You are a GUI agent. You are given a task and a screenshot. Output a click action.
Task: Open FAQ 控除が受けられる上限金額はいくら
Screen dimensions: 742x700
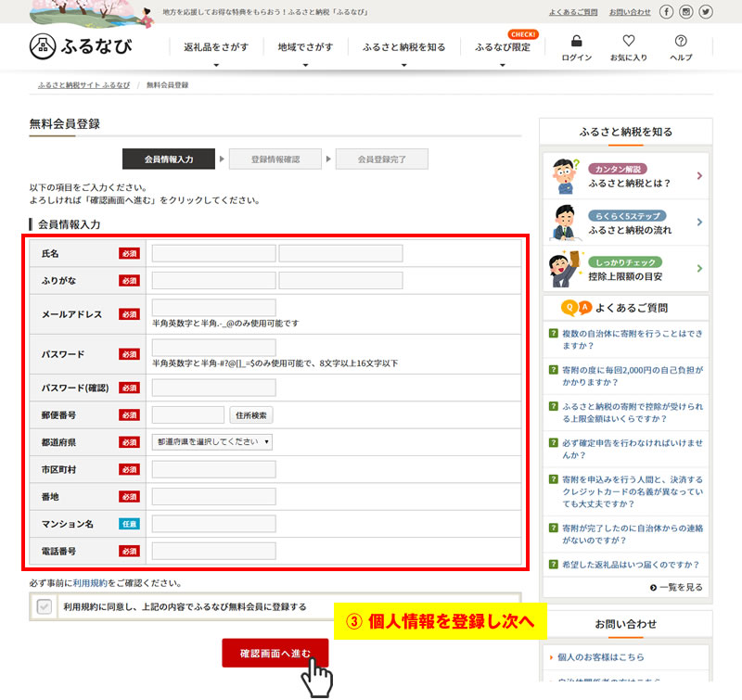coord(633,413)
